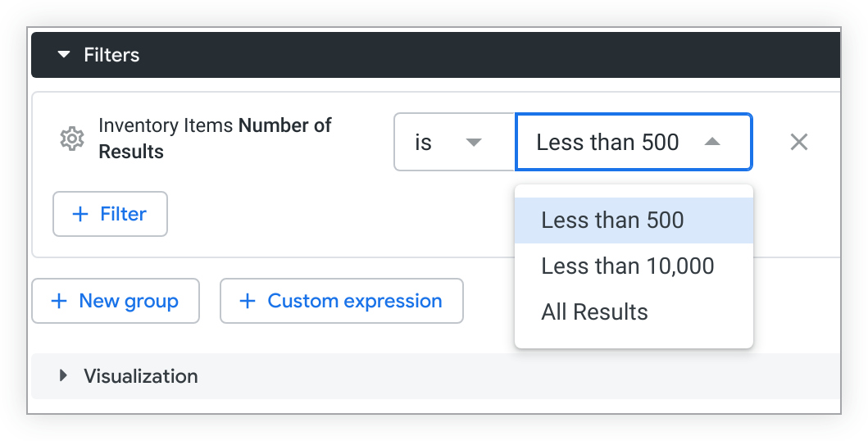Open the filter settings gear icon
Image resolution: width=868 pixels, height=441 pixels.
[73, 139]
